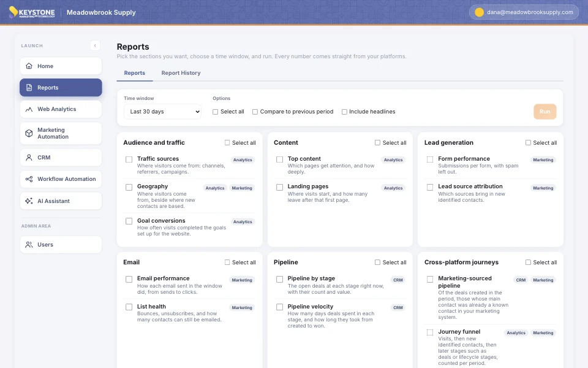
Task: Click the CRM tag on Marketing-sourced pipeline
Action: [521, 280]
